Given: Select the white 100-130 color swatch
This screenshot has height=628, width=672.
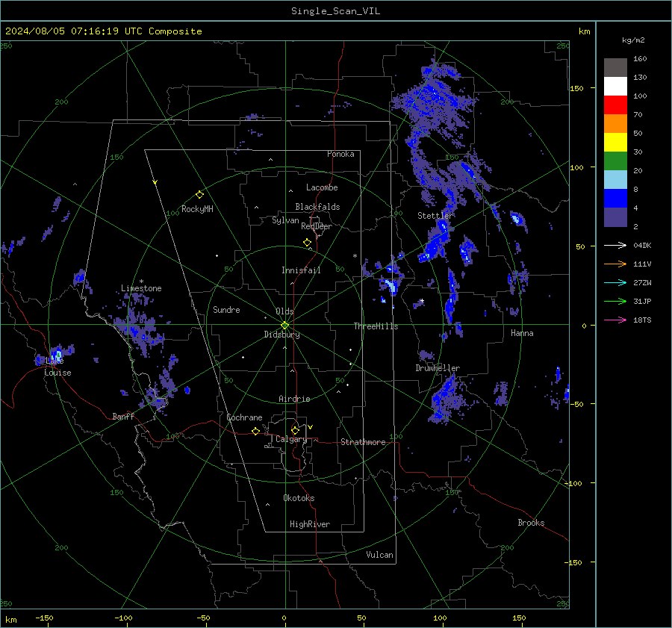Looking at the screenshot, I should pos(615,87).
